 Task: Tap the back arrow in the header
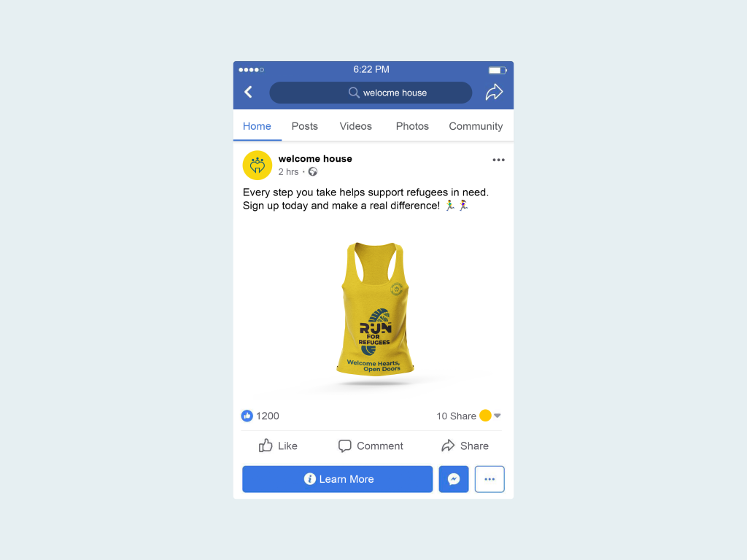[248, 92]
